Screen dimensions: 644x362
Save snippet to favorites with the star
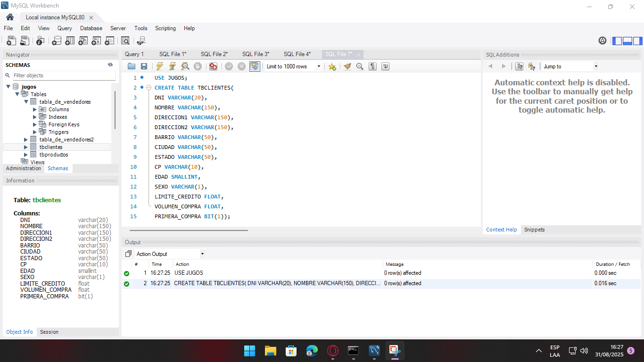(x=332, y=66)
